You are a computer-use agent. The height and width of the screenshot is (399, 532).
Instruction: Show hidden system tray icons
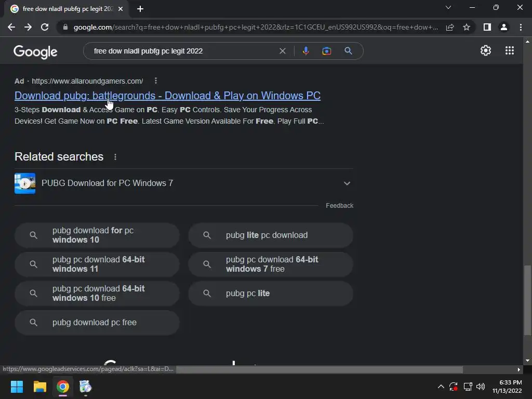click(441, 387)
